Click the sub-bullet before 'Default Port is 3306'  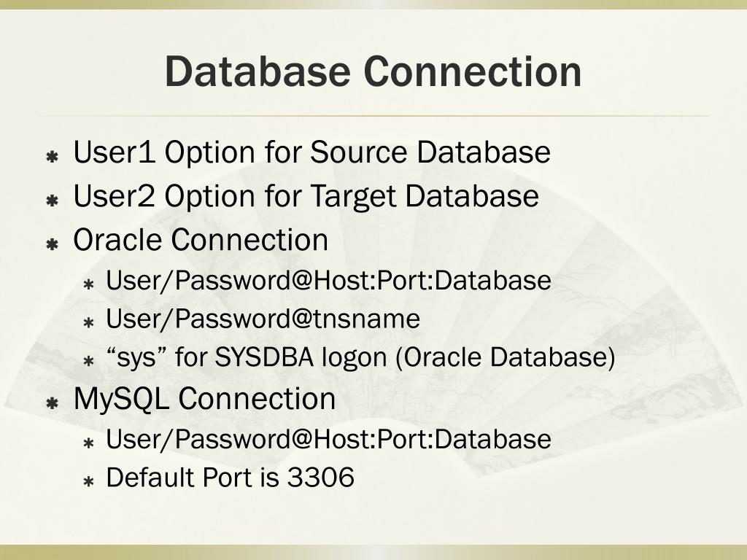pos(88,482)
